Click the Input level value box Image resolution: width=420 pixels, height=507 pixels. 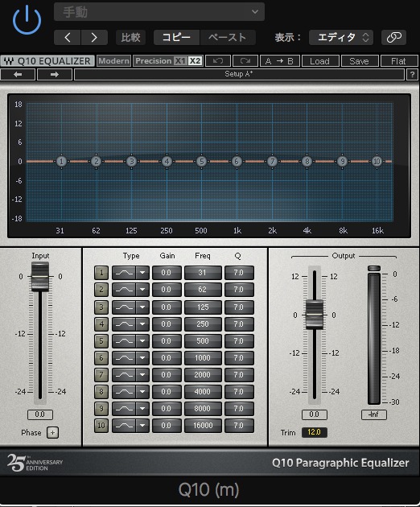click(40, 414)
